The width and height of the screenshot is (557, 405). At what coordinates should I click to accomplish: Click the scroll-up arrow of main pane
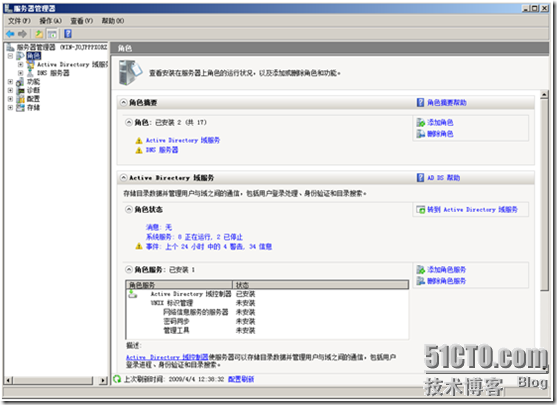[544, 95]
